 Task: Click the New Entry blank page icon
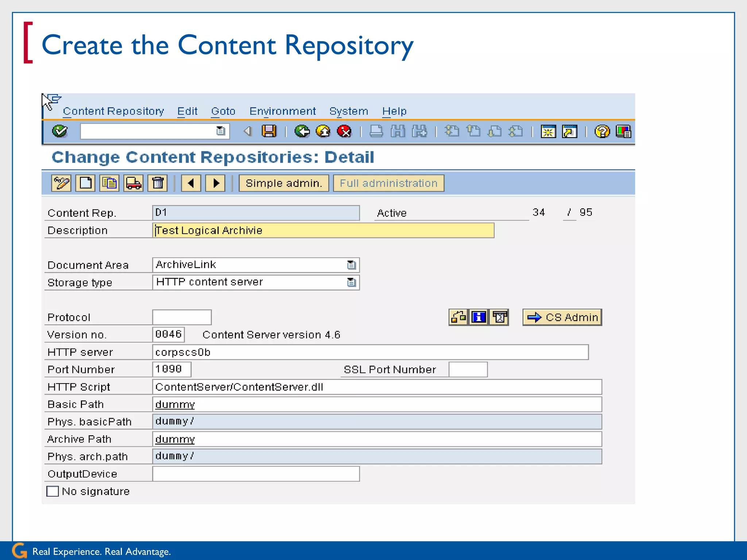pyautogui.click(x=85, y=183)
